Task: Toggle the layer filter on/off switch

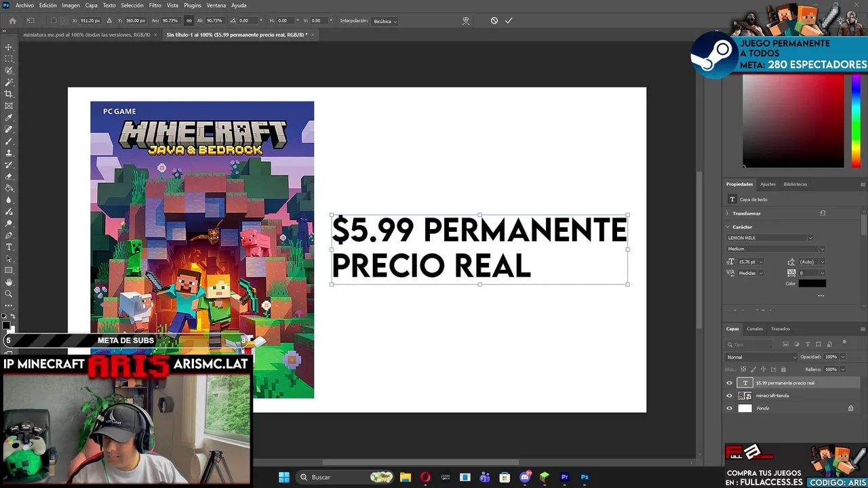Action: click(x=844, y=342)
